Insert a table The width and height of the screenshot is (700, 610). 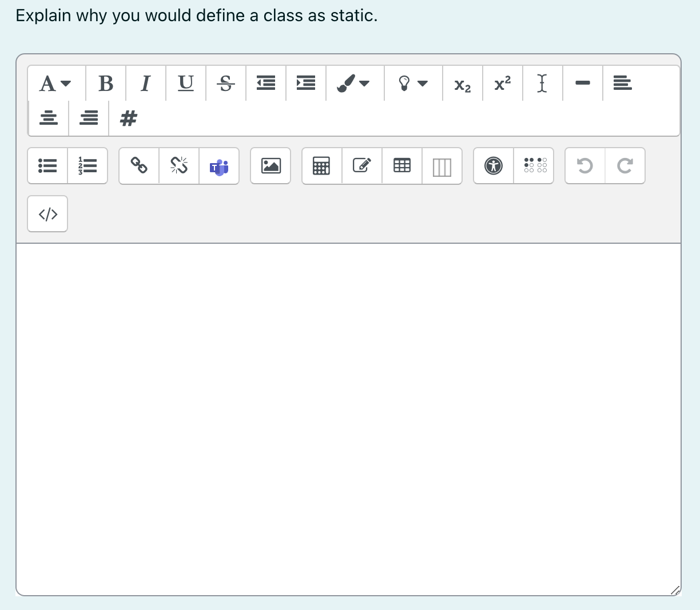[x=402, y=166]
